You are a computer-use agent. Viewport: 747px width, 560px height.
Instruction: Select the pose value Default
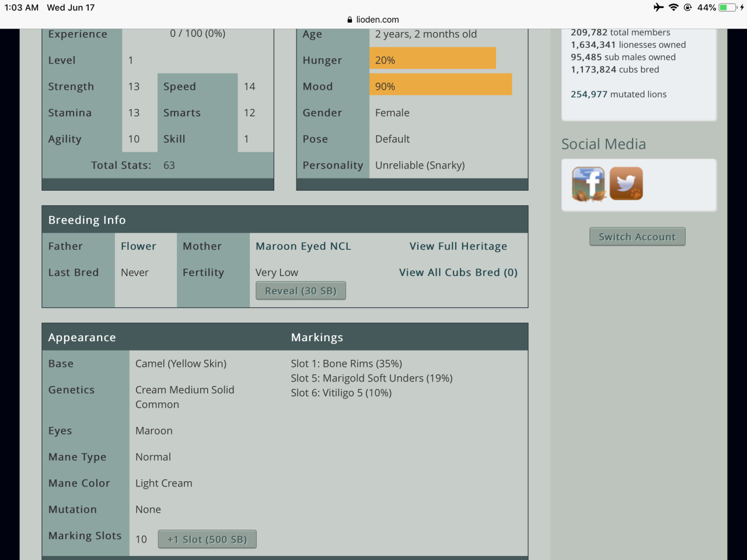[x=393, y=139]
